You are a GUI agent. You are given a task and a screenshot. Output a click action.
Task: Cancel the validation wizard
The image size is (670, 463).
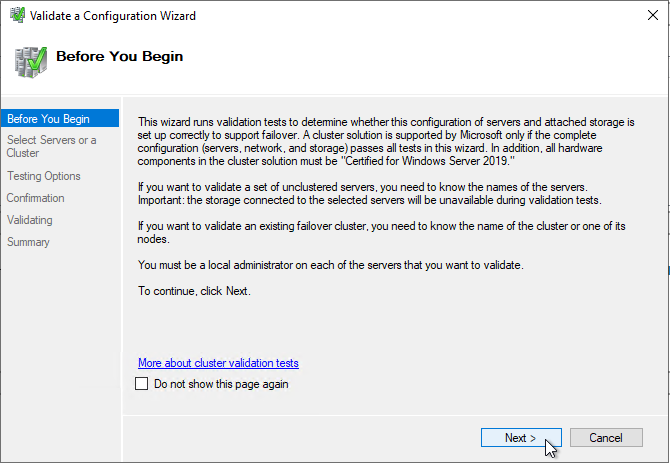click(x=605, y=438)
